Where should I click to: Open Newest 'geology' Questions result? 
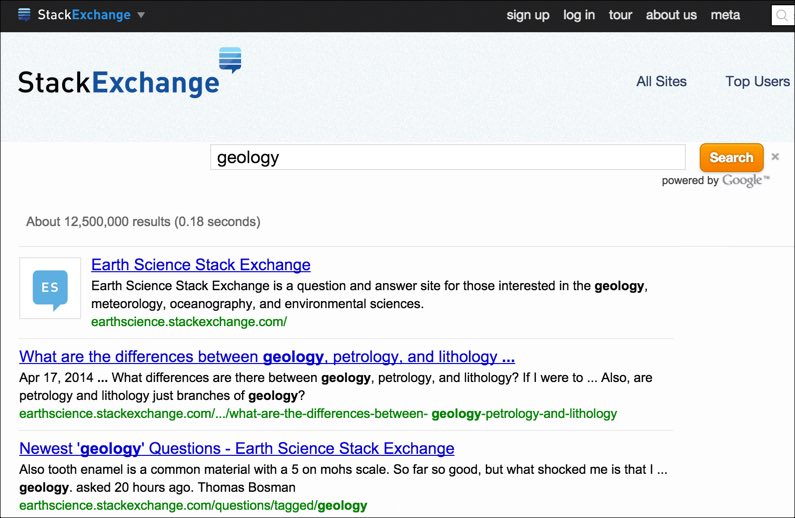coord(237,449)
